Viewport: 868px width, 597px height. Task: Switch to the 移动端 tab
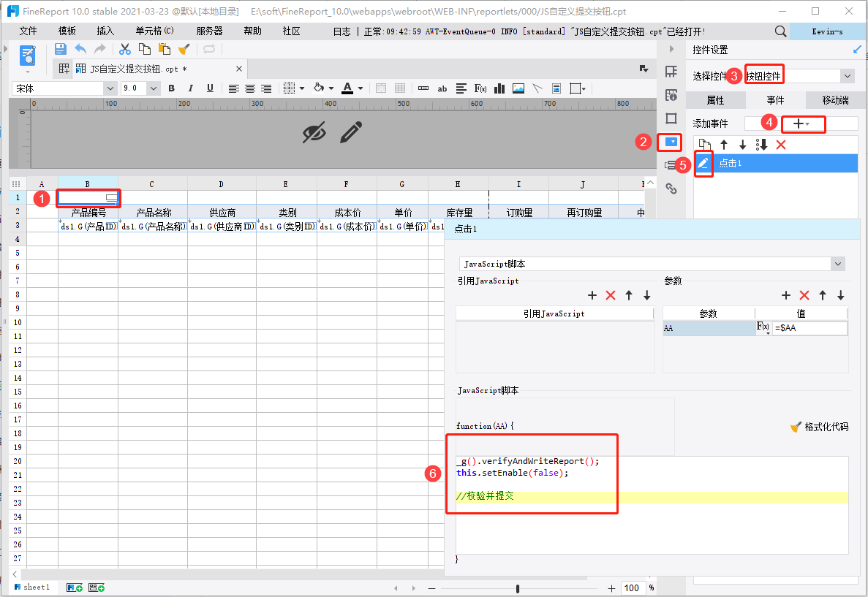point(835,100)
